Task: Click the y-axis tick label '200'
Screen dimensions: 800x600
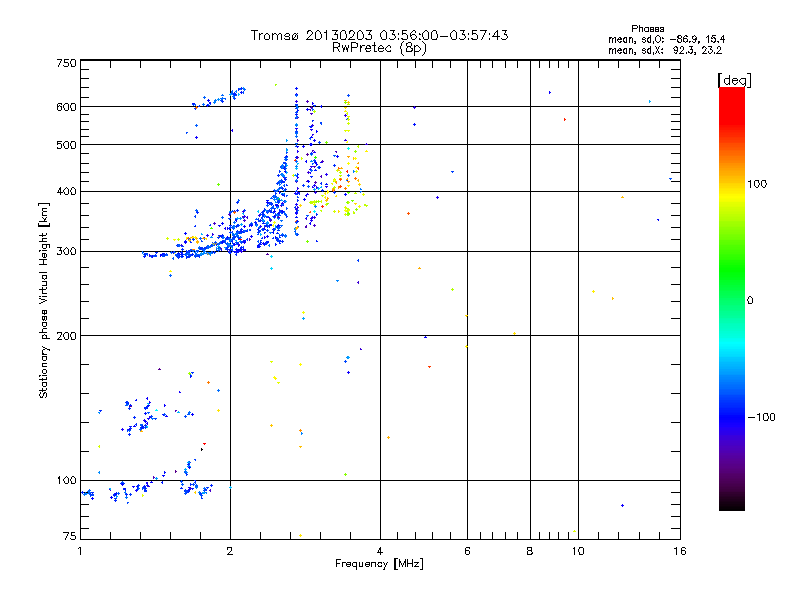Action: 67,336
